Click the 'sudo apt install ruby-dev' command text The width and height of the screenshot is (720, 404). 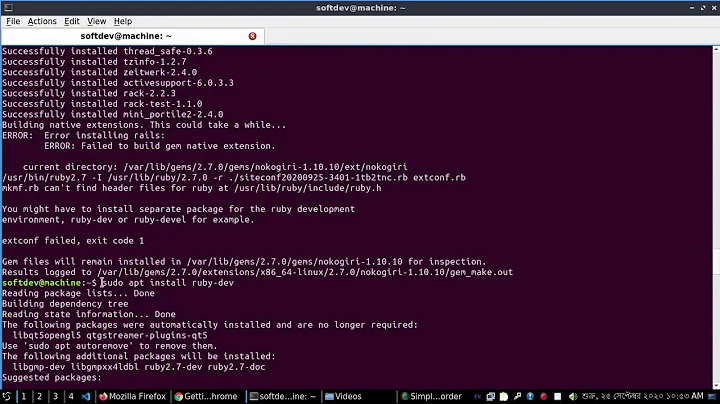[x=168, y=283]
